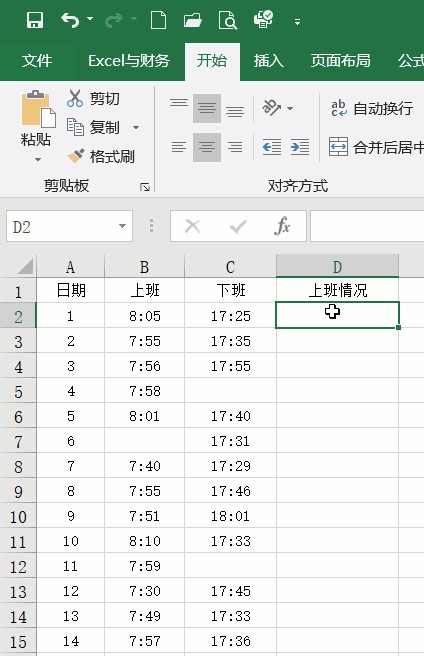
Task: Click the Open folder icon
Action: (192, 20)
